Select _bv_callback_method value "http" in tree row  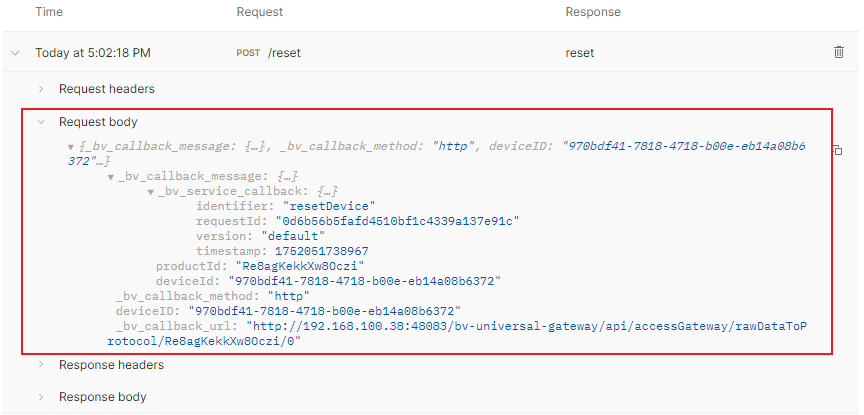pyautogui.click(x=288, y=296)
